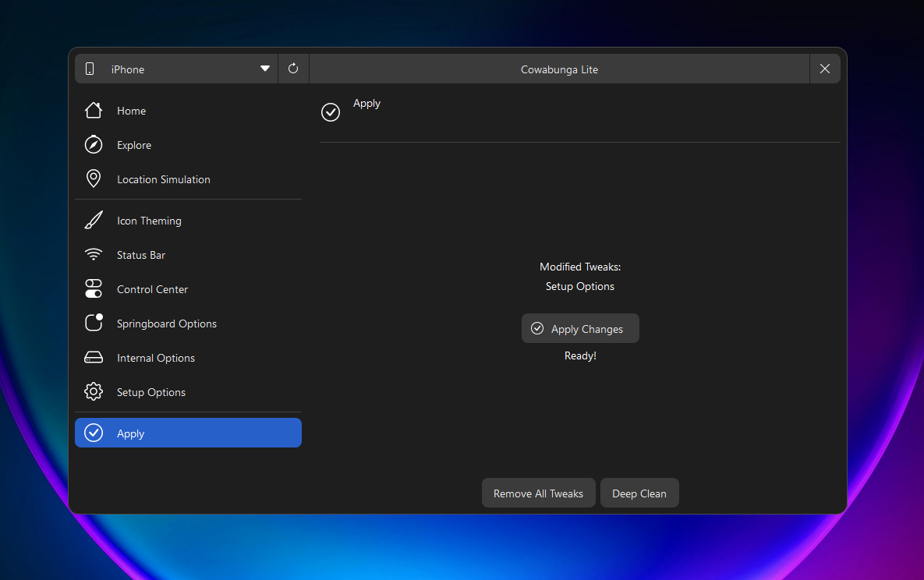Click the Apply Changes button
This screenshot has height=580, width=924.
[x=580, y=328]
